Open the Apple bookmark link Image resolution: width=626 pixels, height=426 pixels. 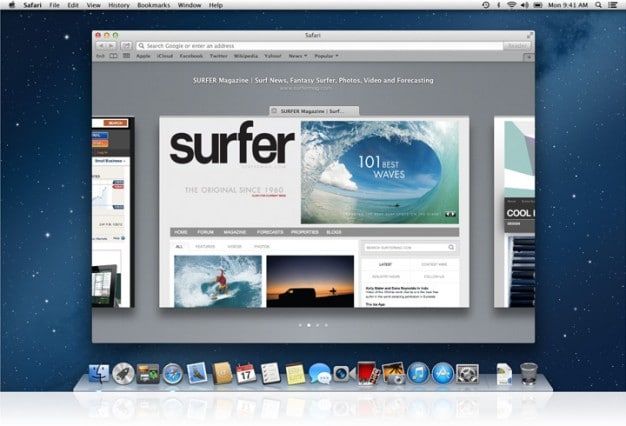[x=143, y=56]
